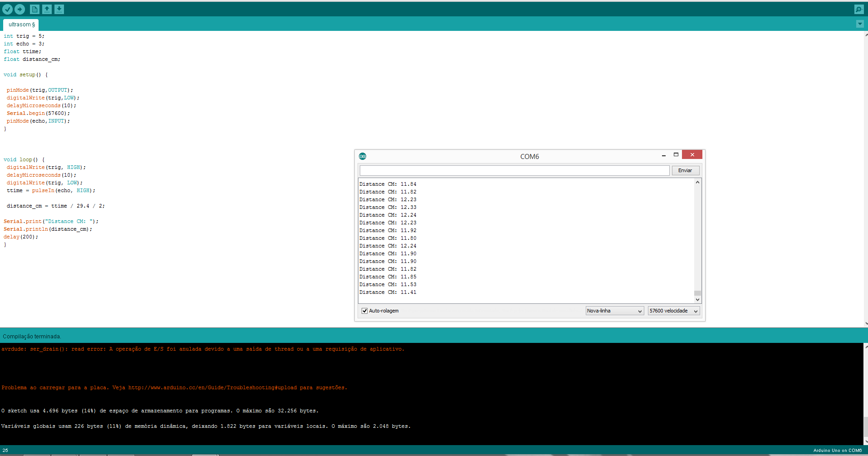Click the serial output scroll-up arrow
The image size is (868, 456).
(x=698, y=182)
